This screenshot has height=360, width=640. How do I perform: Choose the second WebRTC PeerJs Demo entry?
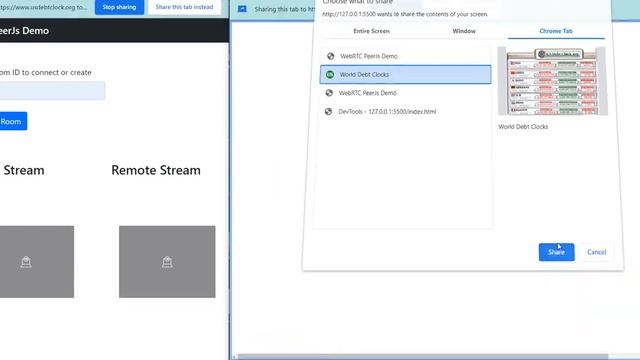pyautogui.click(x=405, y=93)
